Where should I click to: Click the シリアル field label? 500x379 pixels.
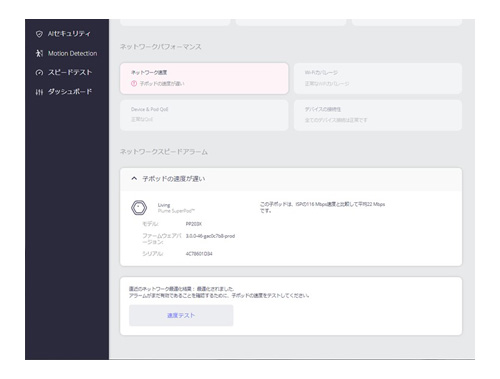pyautogui.click(x=153, y=254)
